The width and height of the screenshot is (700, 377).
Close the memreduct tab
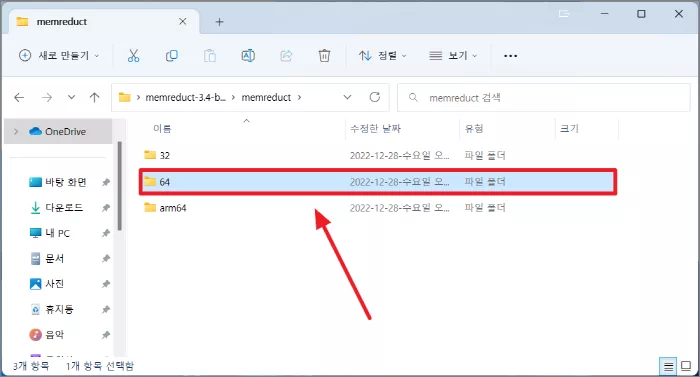[183, 21]
